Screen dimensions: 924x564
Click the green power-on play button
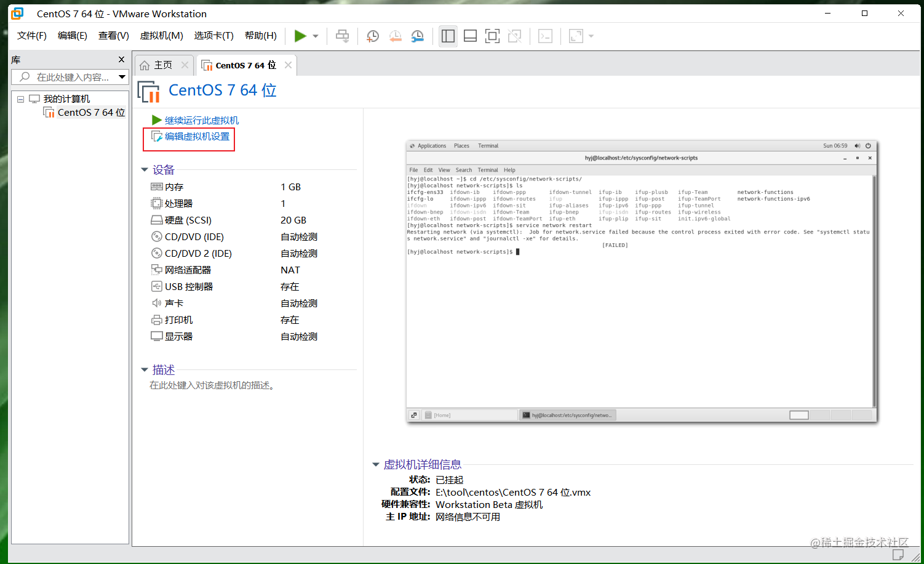click(300, 36)
